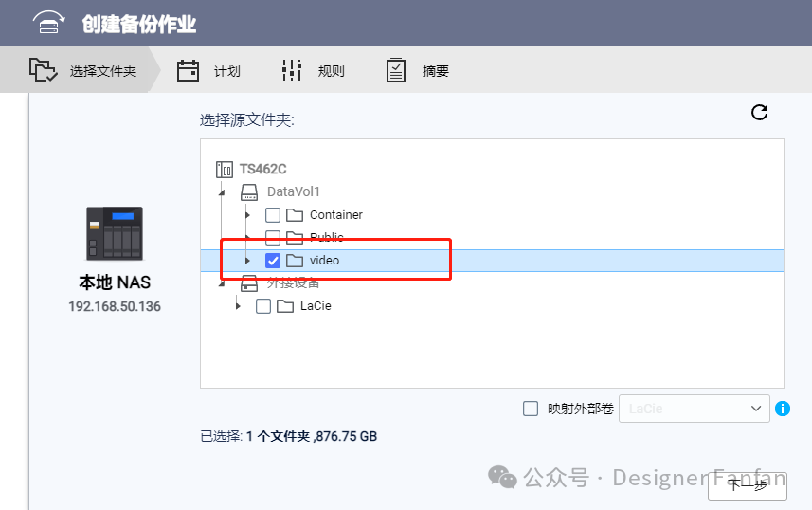Select the LaCie external device checkbox
The height and width of the screenshot is (510, 812).
click(x=263, y=306)
